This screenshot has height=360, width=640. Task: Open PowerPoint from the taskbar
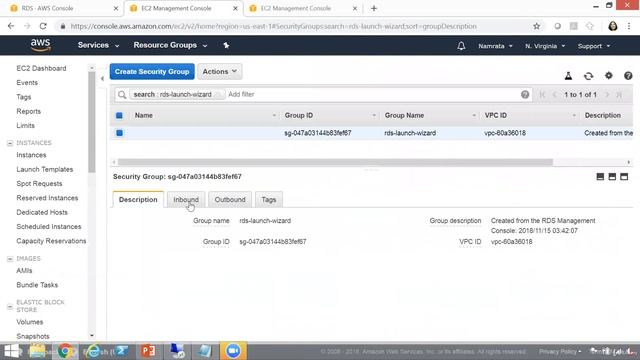148,351
